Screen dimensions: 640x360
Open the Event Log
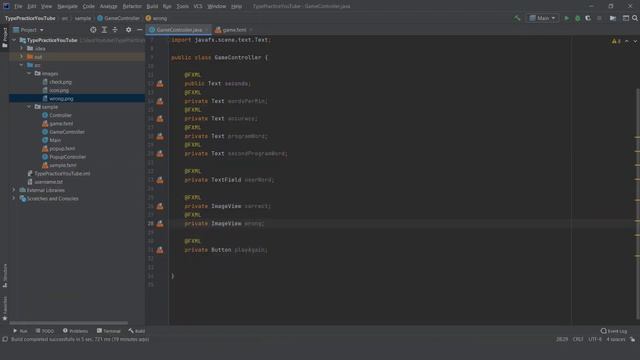613,331
